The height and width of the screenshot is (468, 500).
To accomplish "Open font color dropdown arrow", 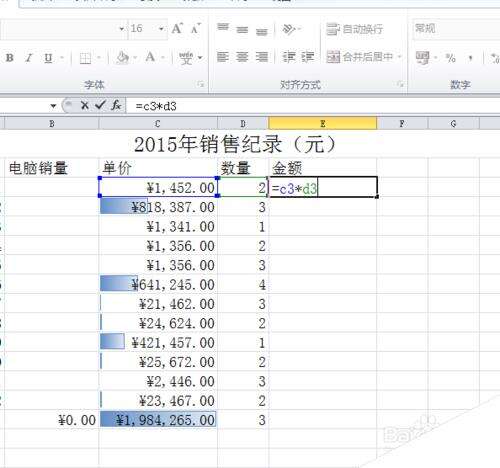I will (163, 58).
